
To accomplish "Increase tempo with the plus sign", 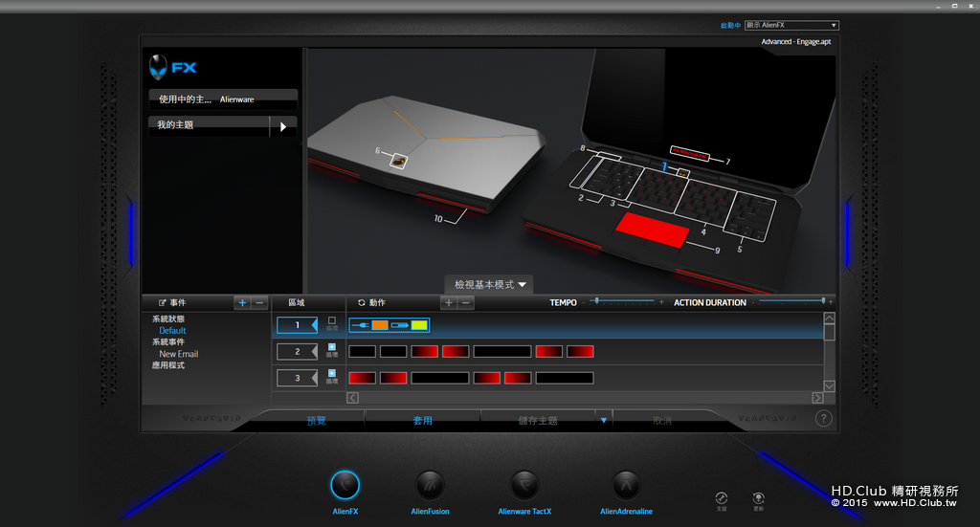I will 661,302.
